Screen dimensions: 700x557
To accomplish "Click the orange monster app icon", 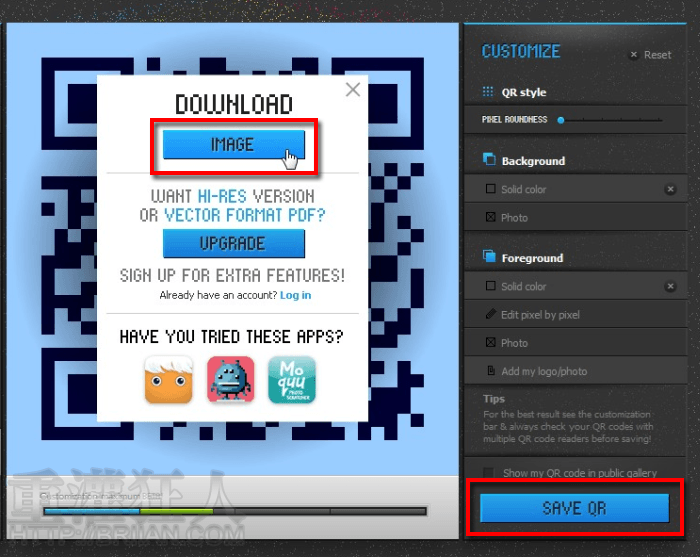I will click(x=168, y=380).
